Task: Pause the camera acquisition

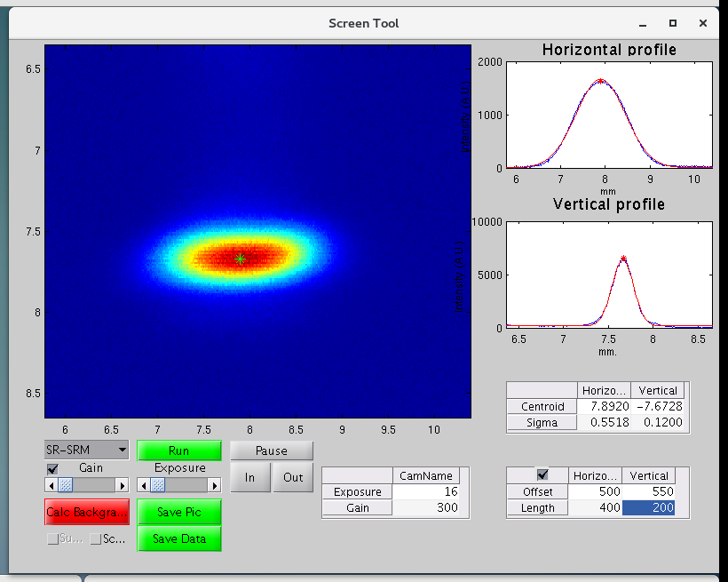Action: tap(271, 450)
